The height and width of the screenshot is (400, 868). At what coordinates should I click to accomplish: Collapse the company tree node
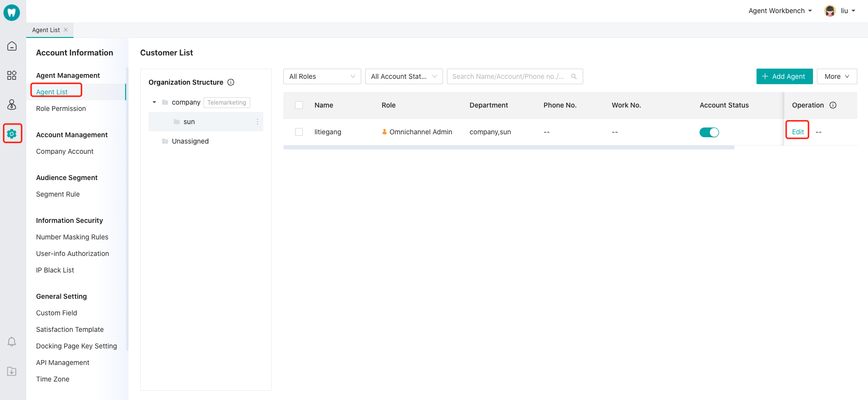pyautogui.click(x=154, y=102)
